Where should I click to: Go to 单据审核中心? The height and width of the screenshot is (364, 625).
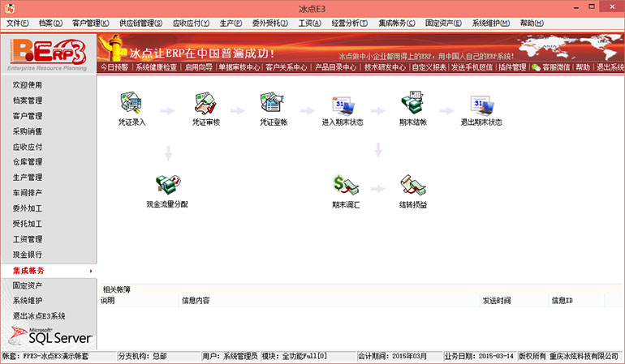click(239, 67)
